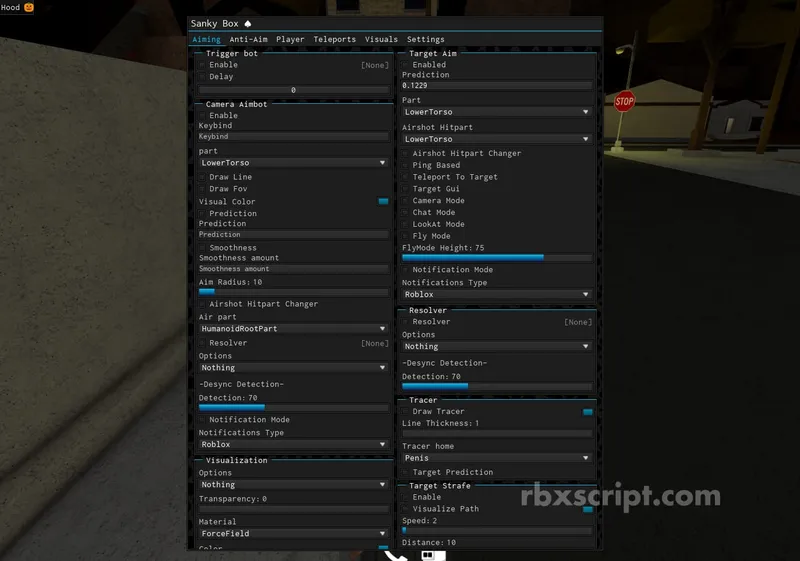
Task: Adjust the Detection slider in Camera Aimbot
Action: point(293,407)
